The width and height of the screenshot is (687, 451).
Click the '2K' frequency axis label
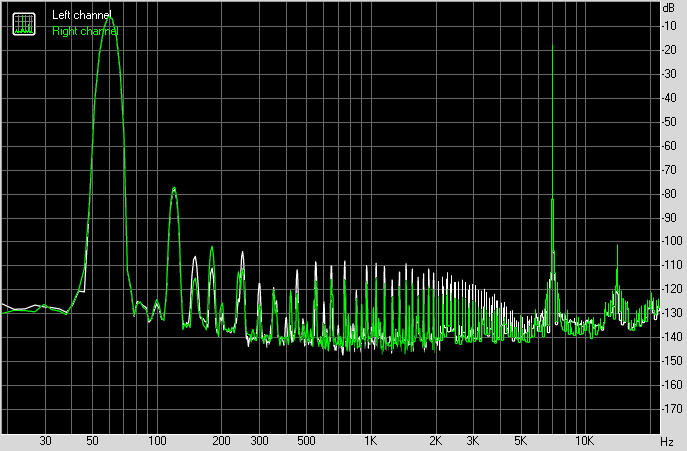click(436, 440)
